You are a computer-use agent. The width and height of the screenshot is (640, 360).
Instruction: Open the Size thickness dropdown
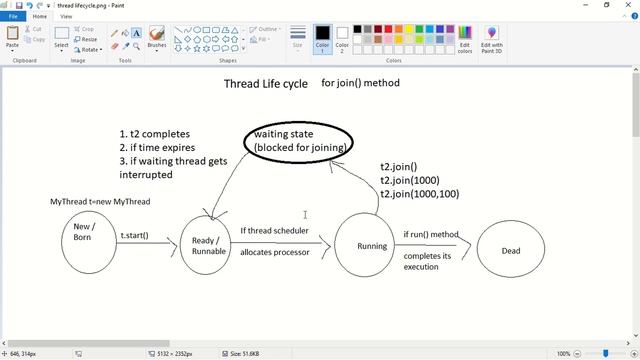(x=298, y=39)
